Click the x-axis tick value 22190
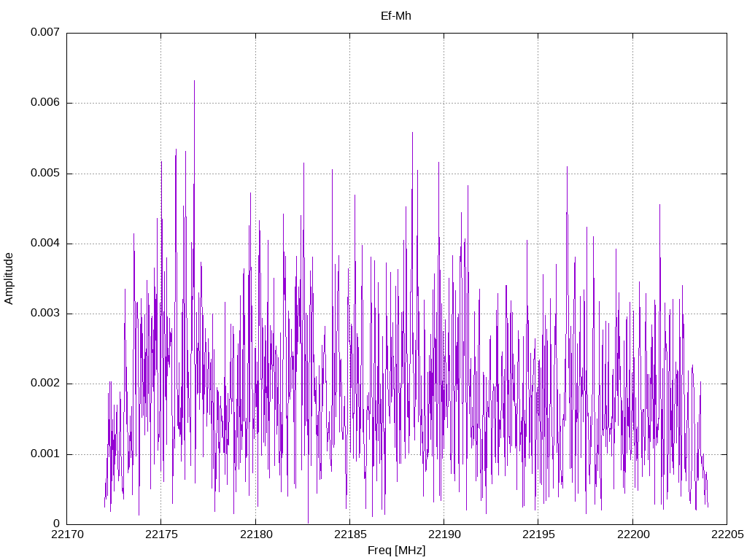 pos(444,534)
